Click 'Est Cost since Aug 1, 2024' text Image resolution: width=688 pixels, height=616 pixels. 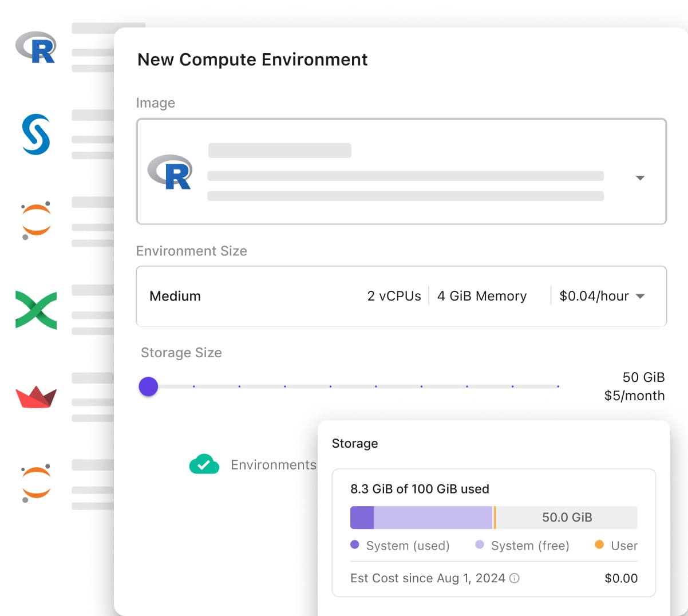coord(428,578)
